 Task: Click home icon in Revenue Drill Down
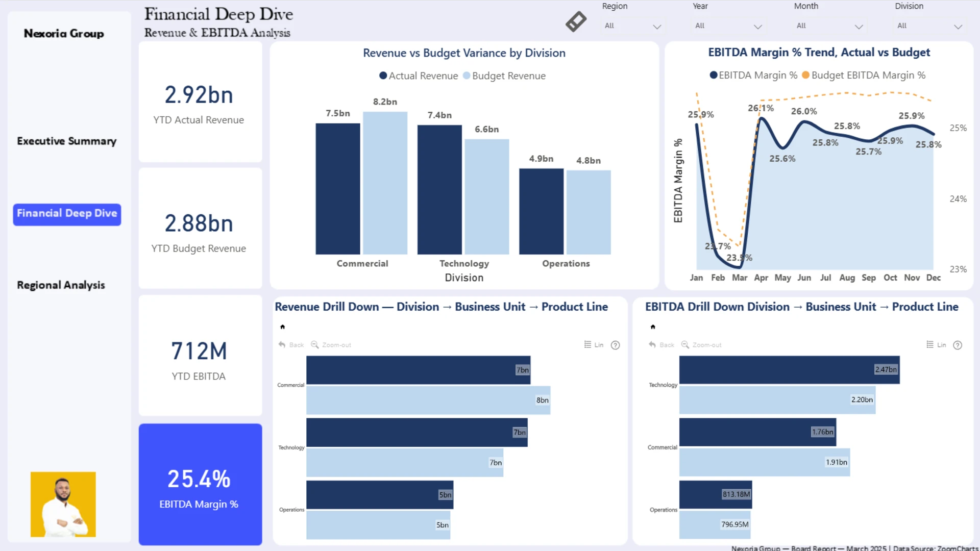click(x=282, y=327)
